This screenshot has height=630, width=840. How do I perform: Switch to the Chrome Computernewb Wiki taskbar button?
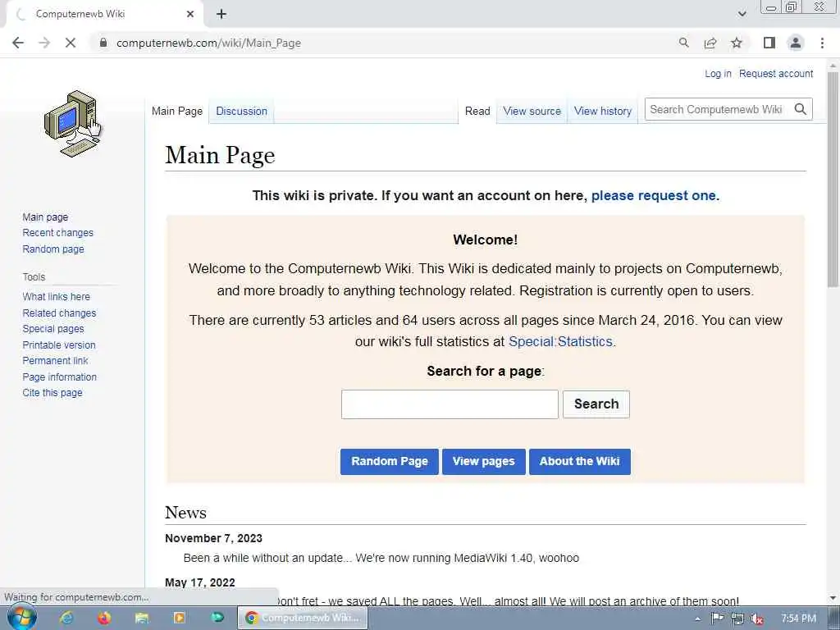pyautogui.click(x=304, y=619)
